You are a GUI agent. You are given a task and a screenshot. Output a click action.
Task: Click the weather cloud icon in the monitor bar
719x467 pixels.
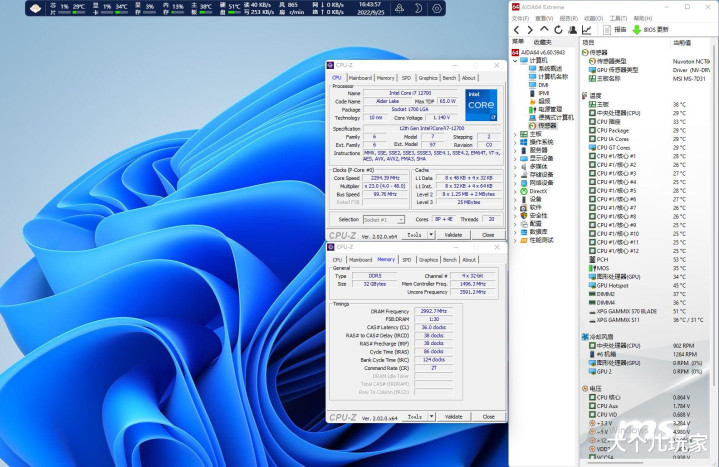pos(35,8)
